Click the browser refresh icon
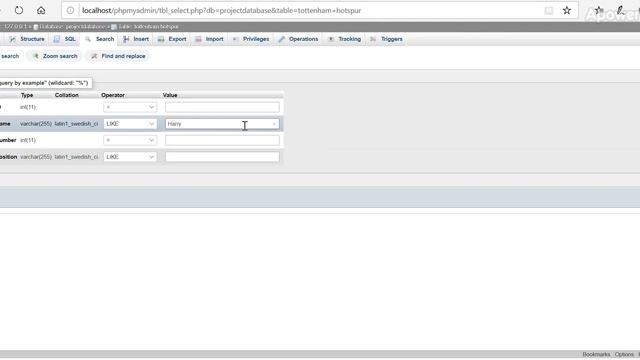This screenshot has height=360, width=640. point(19,10)
